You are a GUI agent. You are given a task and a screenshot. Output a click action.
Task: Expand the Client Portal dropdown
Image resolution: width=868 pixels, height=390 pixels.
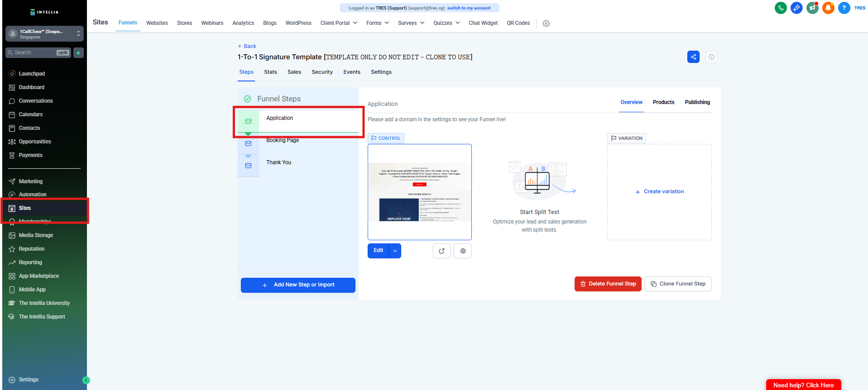339,23
